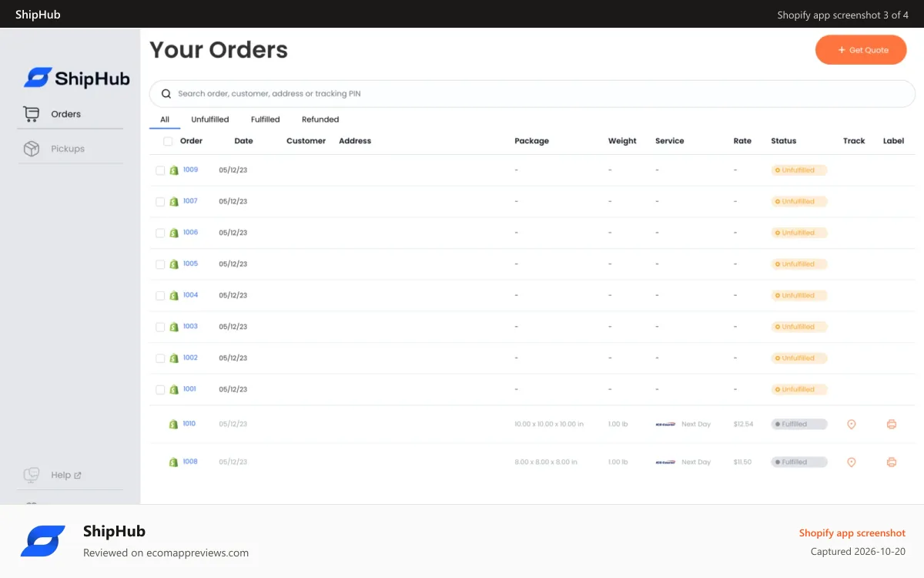Click the Unfulfilled status badge for order 1009

click(x=799, y=170)
